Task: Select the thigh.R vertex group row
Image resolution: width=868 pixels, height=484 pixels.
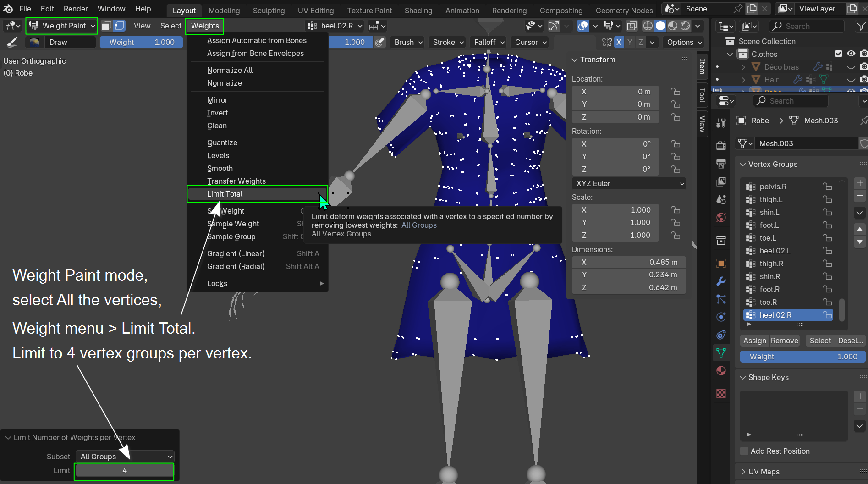Action: (x=787, y=264)
